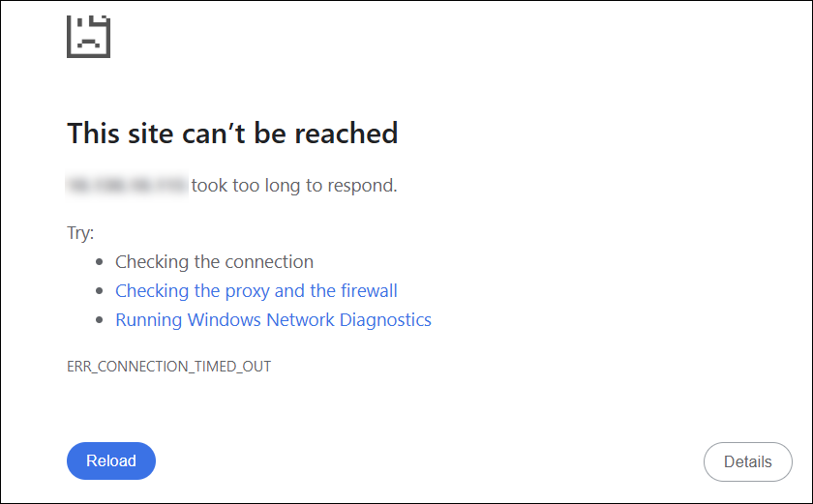This screenshot has width=813, height=504.
Task: Open Checking the proxy and firewall link
Action: (256, 290)
